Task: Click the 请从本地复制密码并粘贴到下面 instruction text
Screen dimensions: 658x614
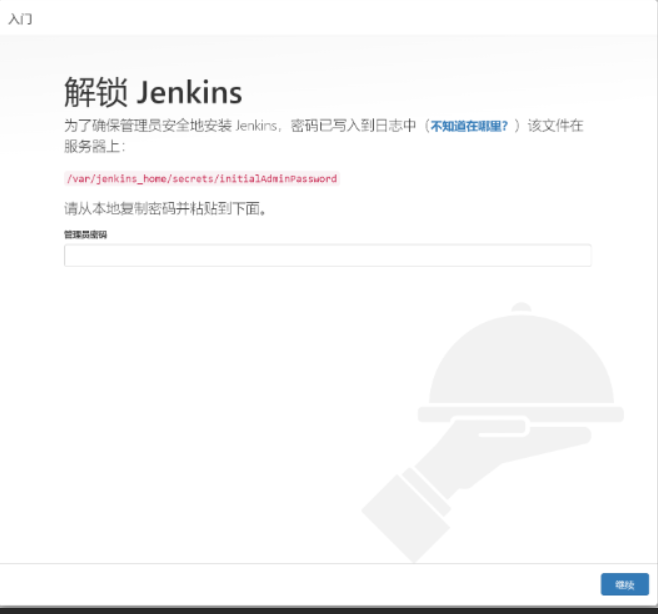Action: [165, 210]
